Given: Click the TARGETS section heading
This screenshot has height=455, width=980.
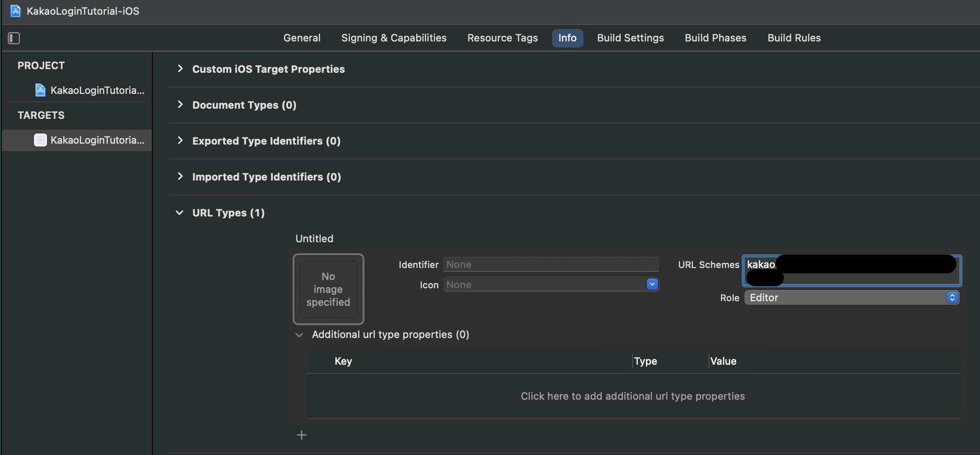Looking at the screenshot, I should click(41, 115).
